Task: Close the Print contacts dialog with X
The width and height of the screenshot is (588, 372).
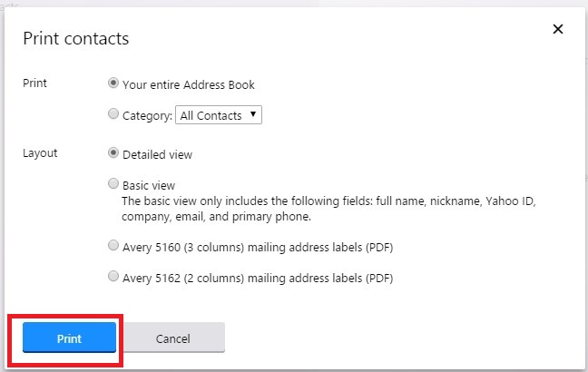Action: 558,30
